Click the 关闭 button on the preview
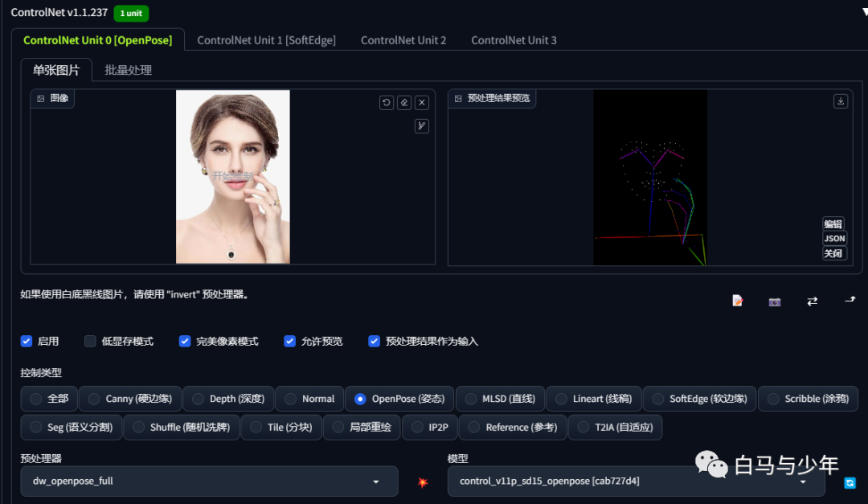The height and width of the screenshot is (504, 868). click(x=833, y=253)
